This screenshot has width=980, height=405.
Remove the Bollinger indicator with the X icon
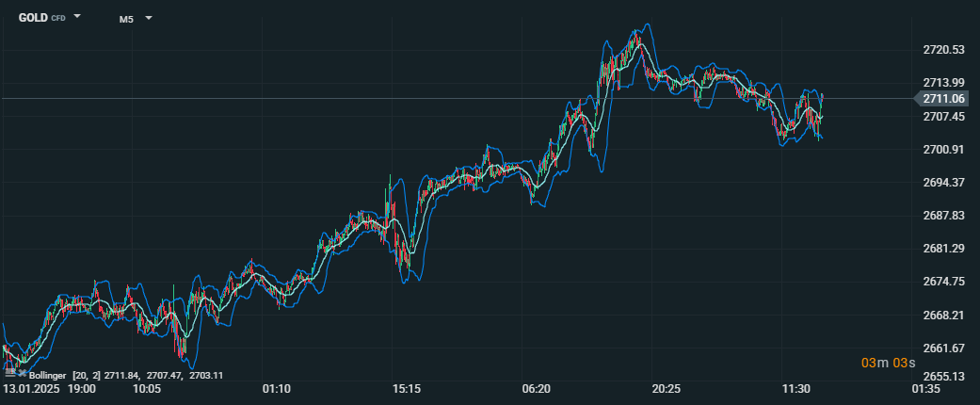21,374
